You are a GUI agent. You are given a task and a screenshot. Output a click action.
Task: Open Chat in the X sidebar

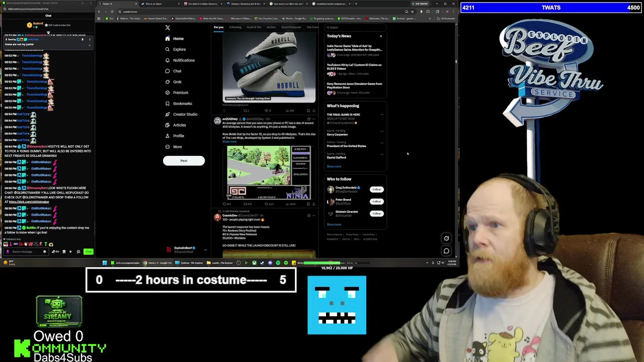[173, 71]
